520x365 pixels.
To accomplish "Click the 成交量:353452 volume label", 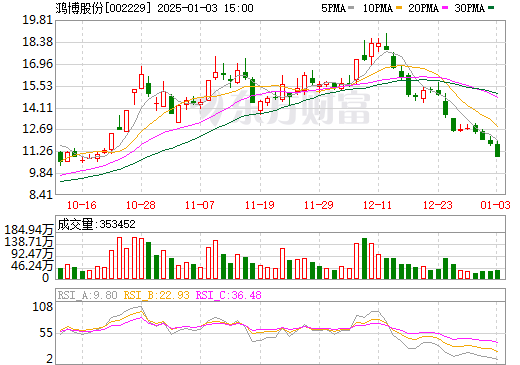I will tap(97, 224).
